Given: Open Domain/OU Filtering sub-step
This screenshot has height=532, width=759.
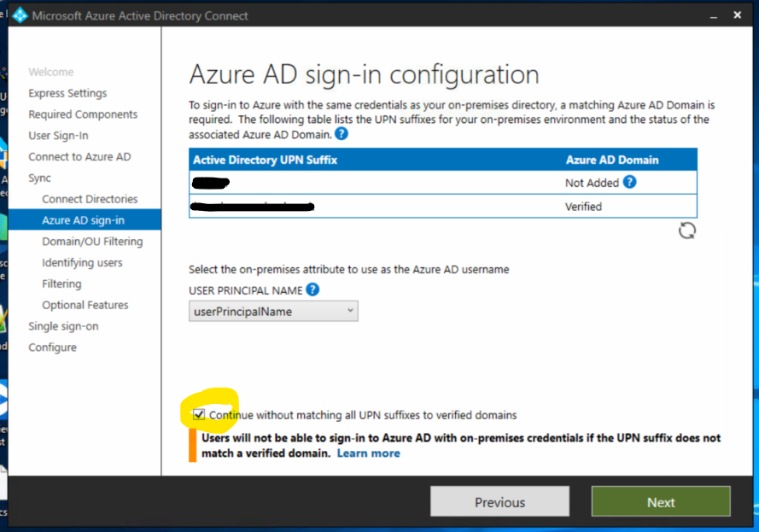Looking at the screenshot, I should pos(92,242).
